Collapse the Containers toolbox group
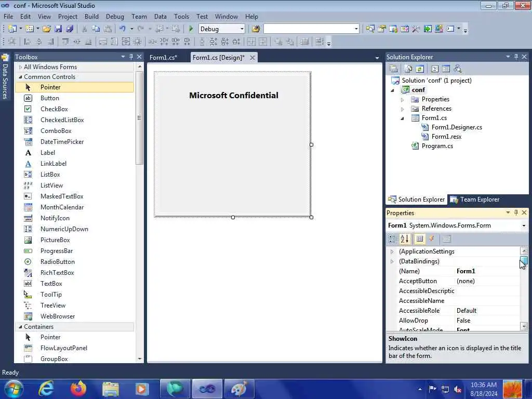The width and height of the screenshot is (532, 399). coord(20,327)
